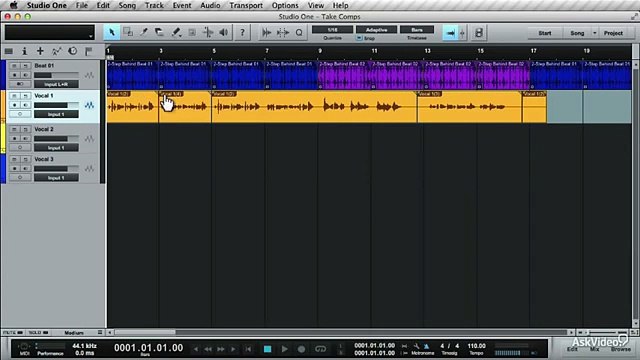Open the Song menu
Image resolution: width=640 pixels, height=360 pixels.
click(x=127, y=5)
